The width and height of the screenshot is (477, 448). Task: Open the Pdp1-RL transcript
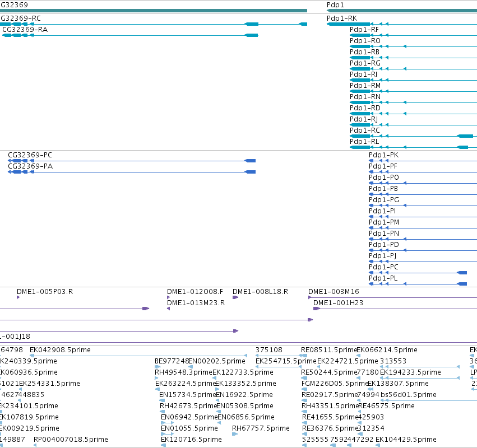click(x=364, y=142)
